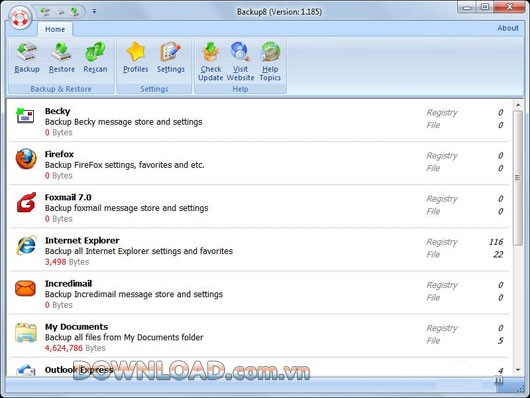Viewport: 530px width, 398px height.
Task: Click the lifebuoy application button
Action: pyautogui.click(x=20, y=17)
